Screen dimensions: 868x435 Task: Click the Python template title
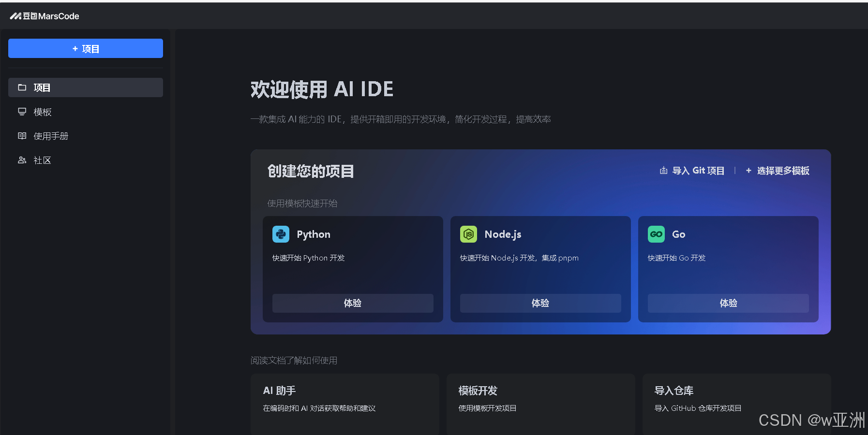tap(314, 234)
